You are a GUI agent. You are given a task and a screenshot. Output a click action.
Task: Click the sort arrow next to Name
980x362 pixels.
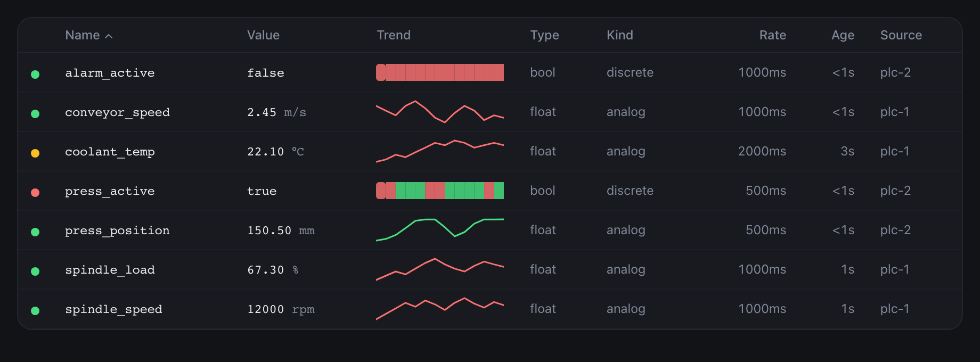tap(109, 36)
